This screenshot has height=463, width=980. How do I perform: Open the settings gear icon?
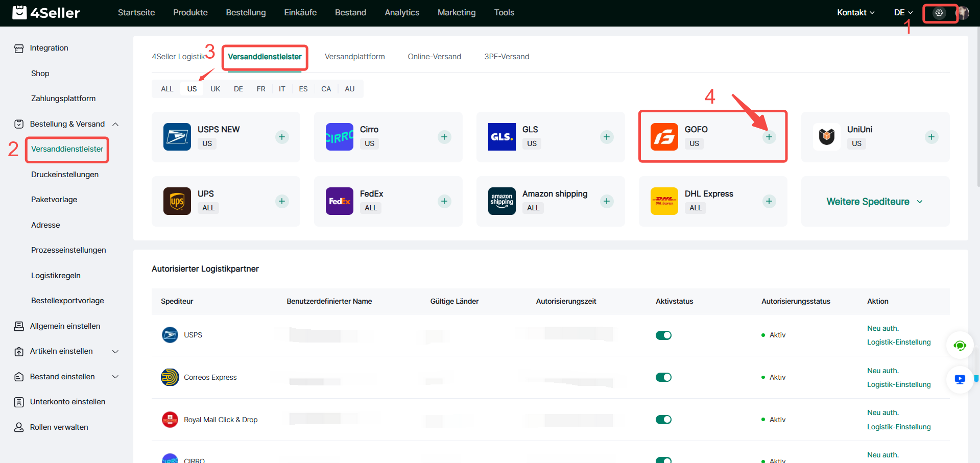click(x=939, y=13)
